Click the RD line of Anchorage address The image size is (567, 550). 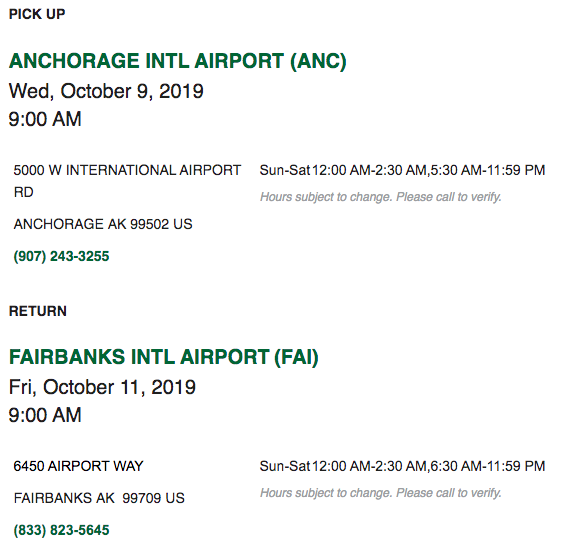(24, 192)
